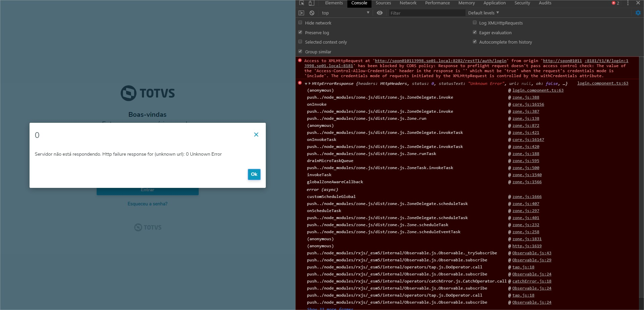This screenshot has height=310, width=644.
Task: Click the dialog title "0" text
Action: tap(37, 135)
